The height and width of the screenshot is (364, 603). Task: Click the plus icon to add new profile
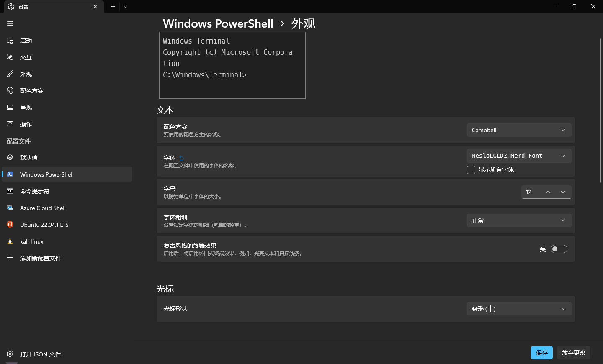point(10,258)
